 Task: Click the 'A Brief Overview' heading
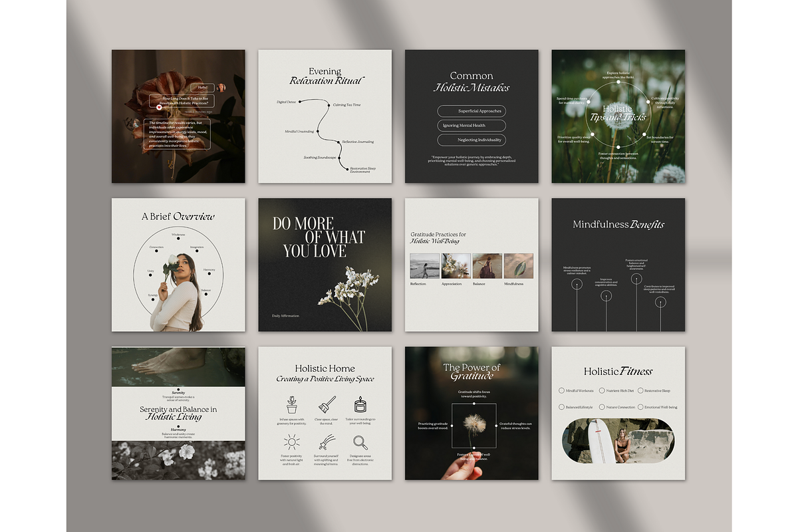178,216
